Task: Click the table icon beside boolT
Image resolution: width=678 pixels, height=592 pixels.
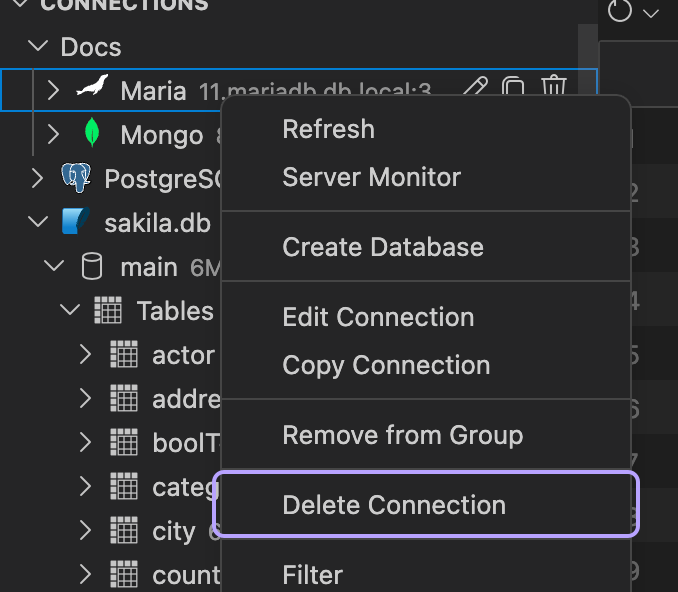Action: point(124,442)
